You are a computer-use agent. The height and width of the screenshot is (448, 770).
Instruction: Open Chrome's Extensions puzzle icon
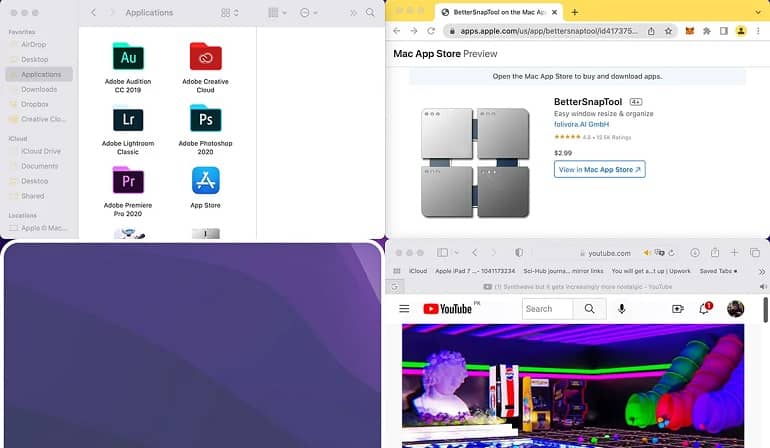tap(707, 31)
